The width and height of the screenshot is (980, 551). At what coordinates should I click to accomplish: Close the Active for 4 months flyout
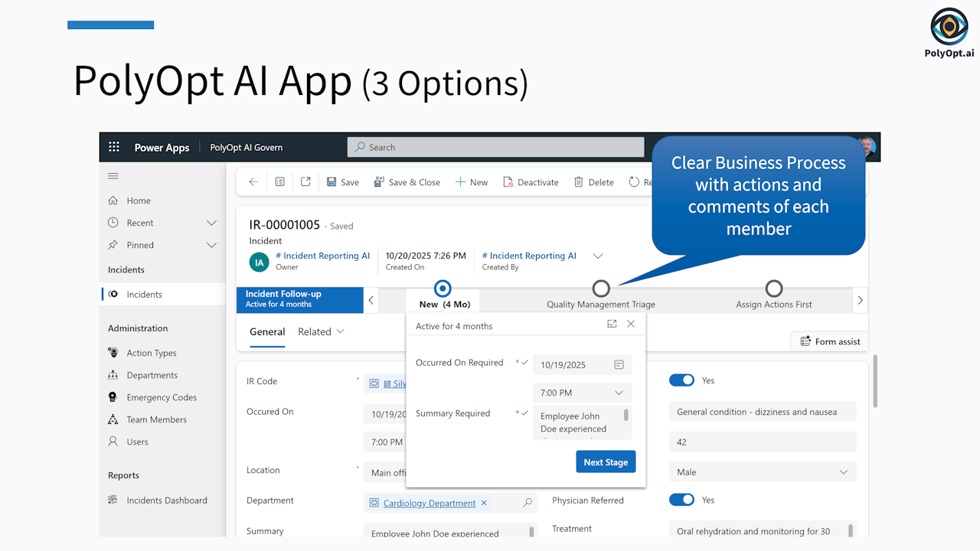point(631,324)
